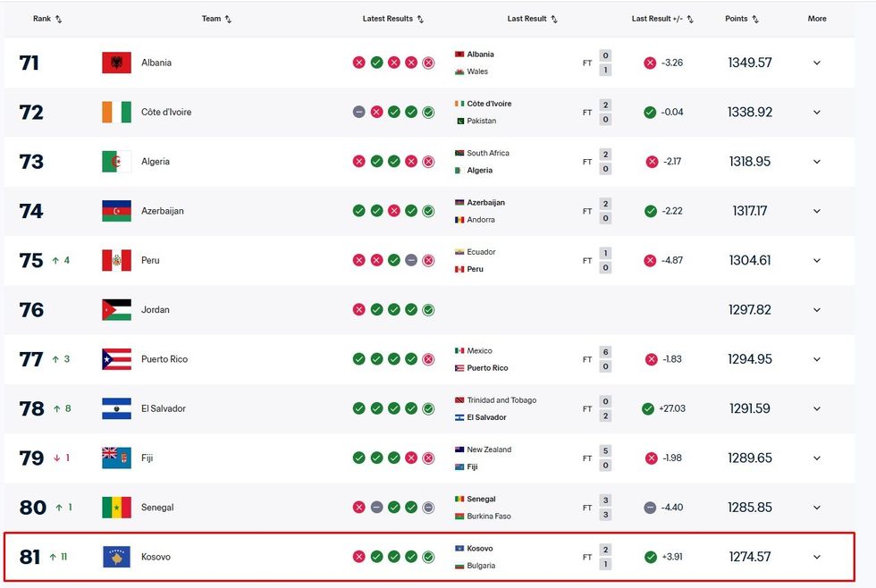Click the Fiji flag icon
This screenshot has width=876, height=588.
point(116,458)
